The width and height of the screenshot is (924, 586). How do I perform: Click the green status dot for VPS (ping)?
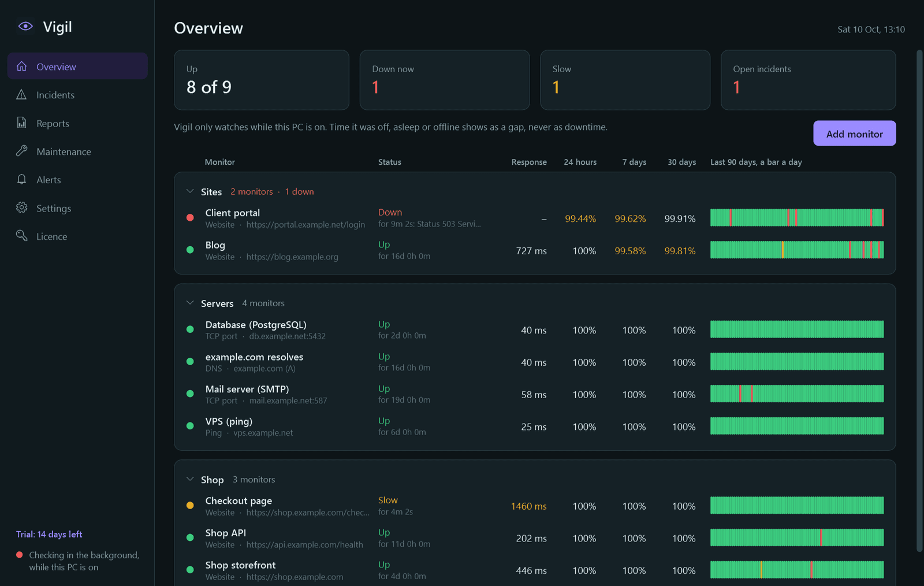190,426
